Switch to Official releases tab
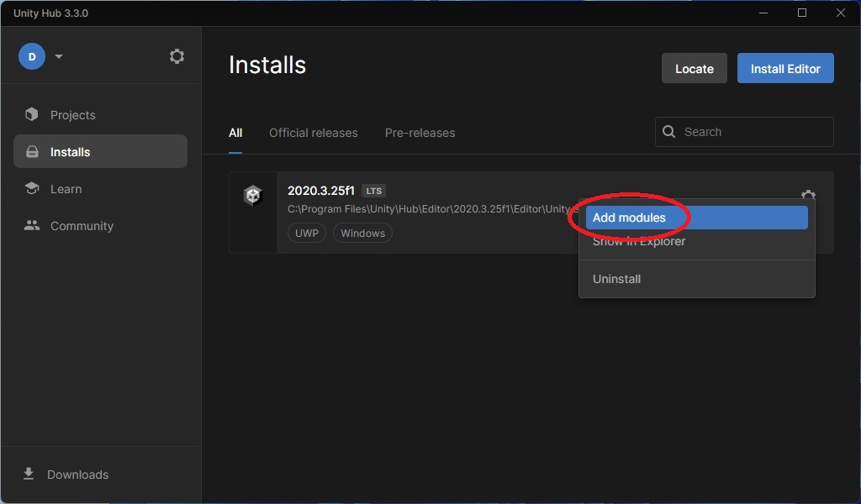This screenshot has width=861, height=504. (313, 133)
